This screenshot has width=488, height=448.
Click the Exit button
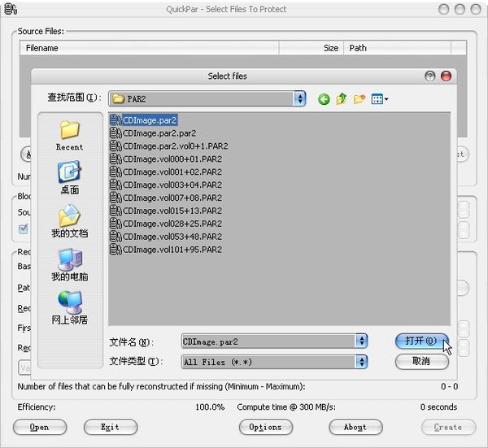coord(111,427)
